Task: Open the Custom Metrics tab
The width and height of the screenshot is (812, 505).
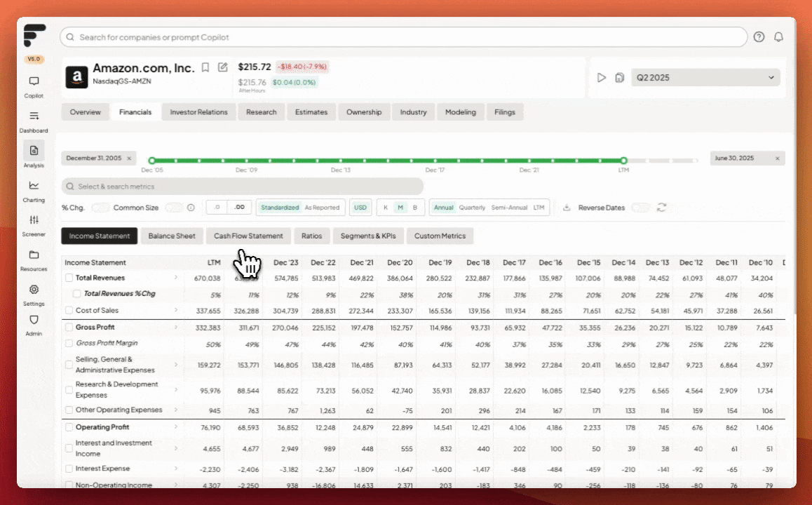Action: point(440,236)
